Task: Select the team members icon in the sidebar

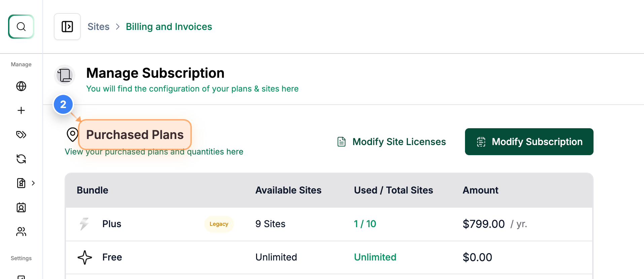Action: point(21,232)
